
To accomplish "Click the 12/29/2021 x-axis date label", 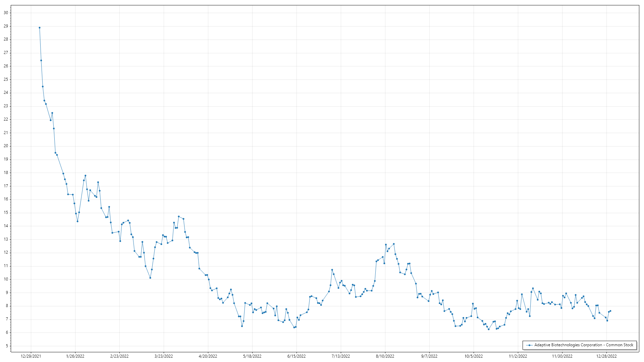I will 31,356.
